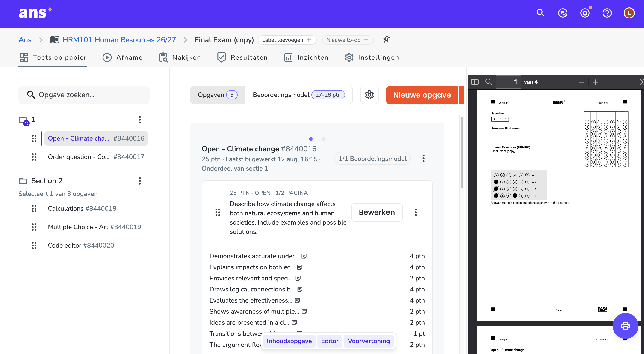Click the 1/1 Beoordelingsmodel chip
644x354 pixels.
(372, 159)
